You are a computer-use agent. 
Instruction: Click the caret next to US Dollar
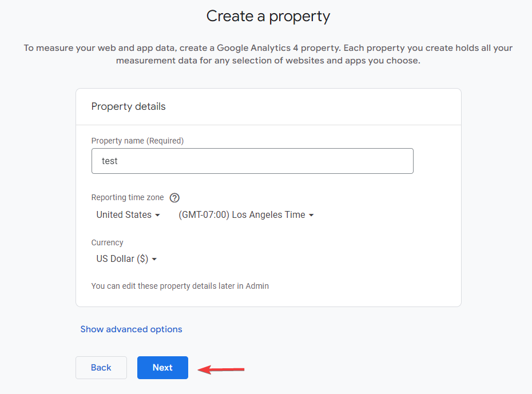(x=155, y=258)
